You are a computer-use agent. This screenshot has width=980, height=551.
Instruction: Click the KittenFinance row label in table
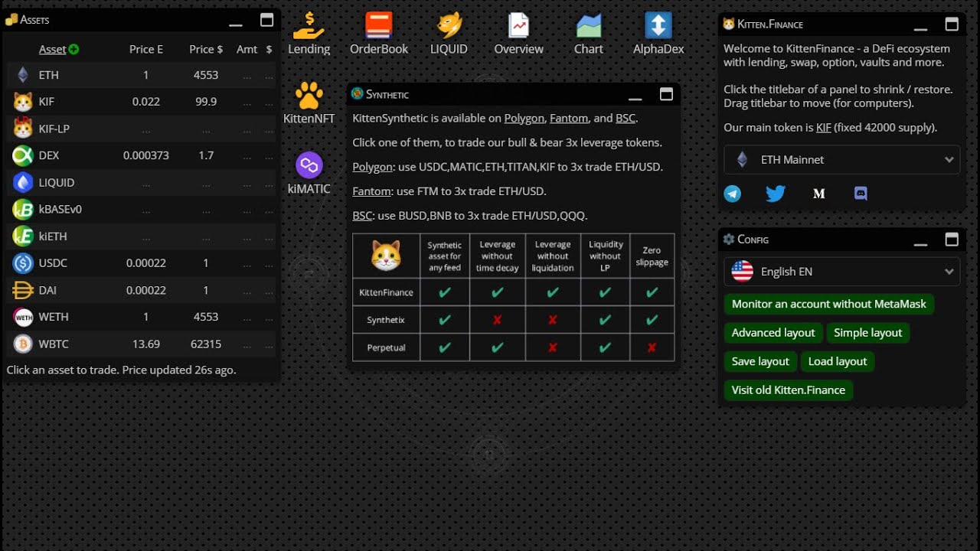tap(386, 292)
